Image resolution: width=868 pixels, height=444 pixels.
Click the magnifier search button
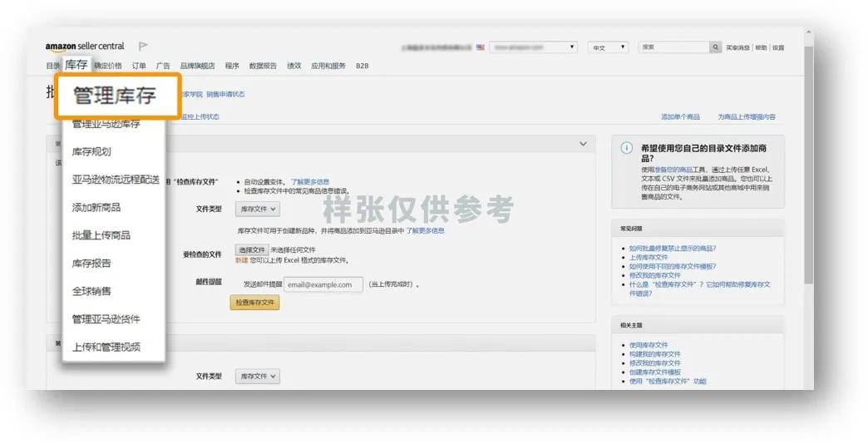coord(715,47)
